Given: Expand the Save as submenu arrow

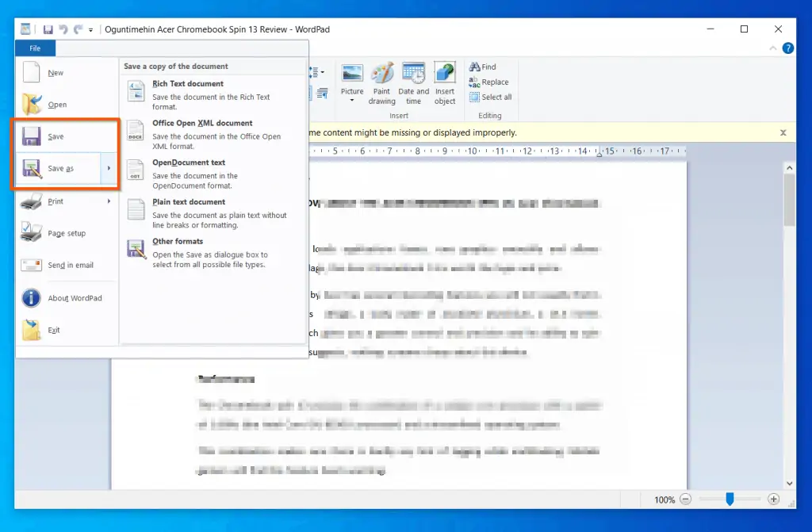Looking at the screenshot, I should click(x=109, y=168).
